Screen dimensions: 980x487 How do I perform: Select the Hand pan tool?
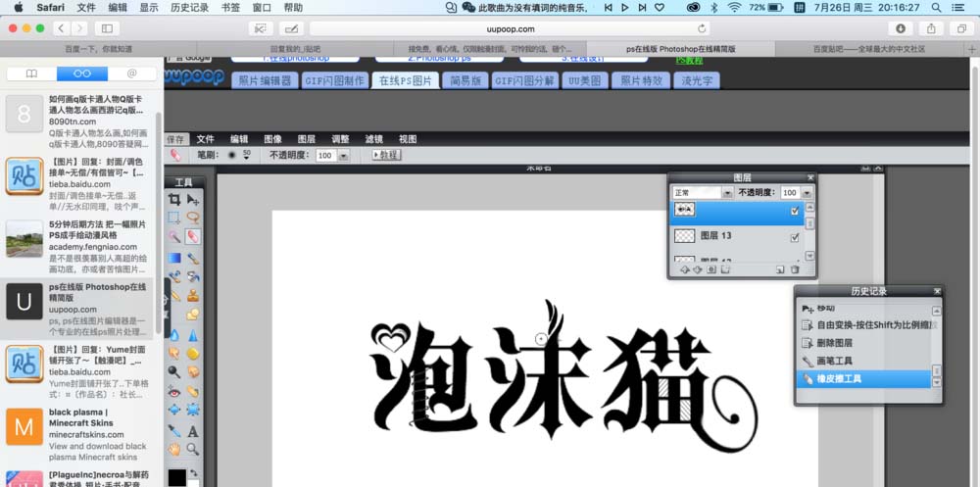click(174, 449)
